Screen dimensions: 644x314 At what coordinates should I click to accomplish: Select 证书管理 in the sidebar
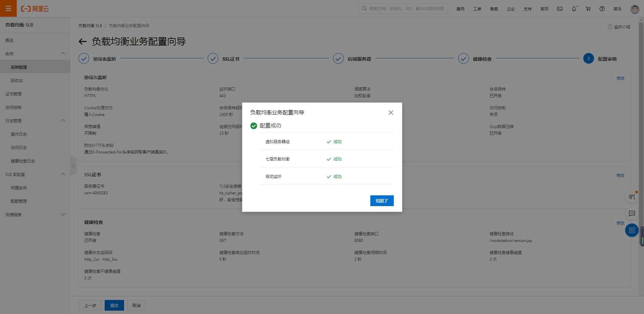click(x=13, y=94)
